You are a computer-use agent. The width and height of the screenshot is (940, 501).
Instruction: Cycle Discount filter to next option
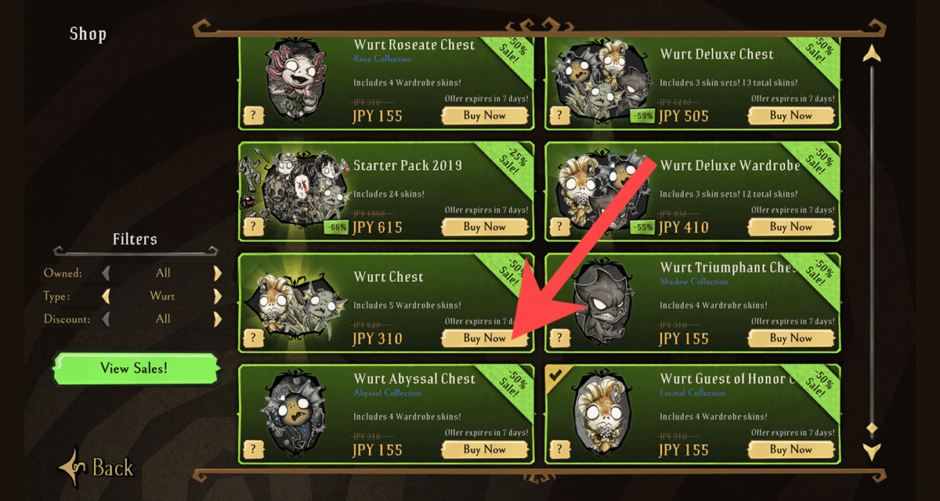(x=218, y=319)
